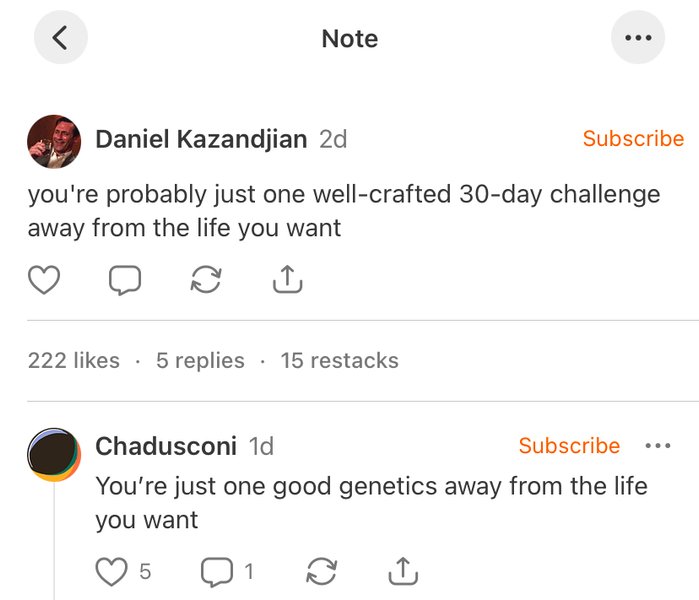Open the Daniel Kazandjian author name link

click(x=201, y=140)
